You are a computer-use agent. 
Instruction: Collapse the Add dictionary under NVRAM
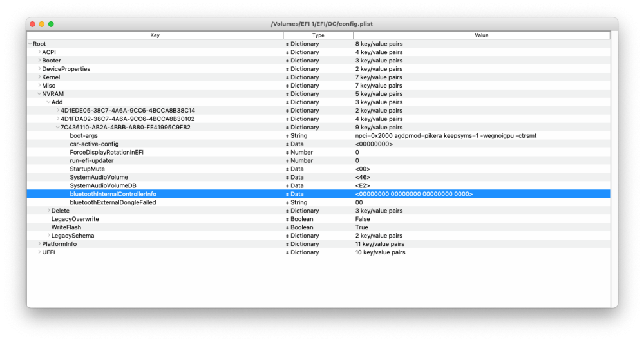coord(48,102)
